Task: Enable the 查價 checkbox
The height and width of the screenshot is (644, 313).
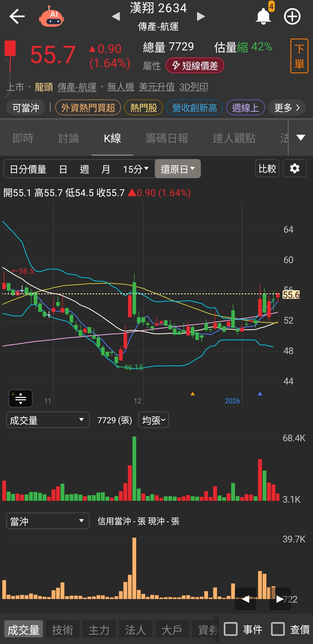Action: click(278, 629)
